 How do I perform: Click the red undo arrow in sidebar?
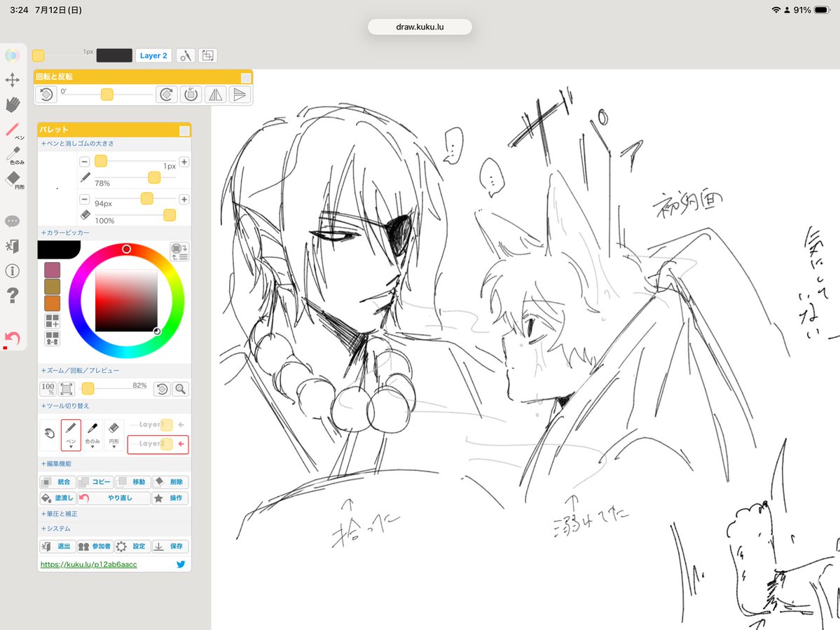[x=13, y=338]
